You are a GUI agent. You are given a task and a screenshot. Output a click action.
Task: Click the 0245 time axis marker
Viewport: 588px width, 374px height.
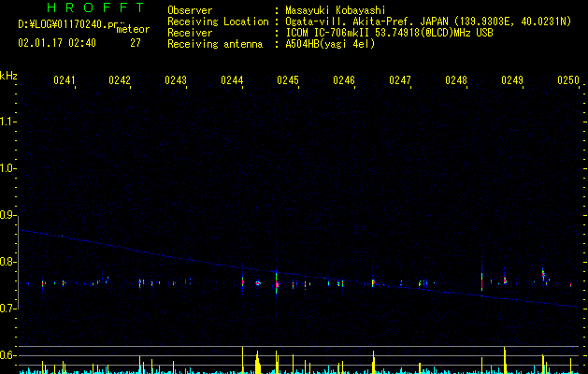tap(288, 80)
